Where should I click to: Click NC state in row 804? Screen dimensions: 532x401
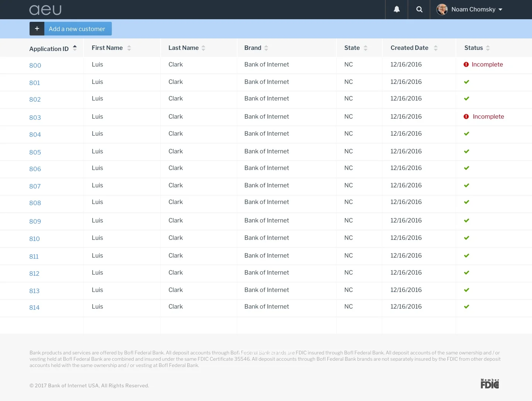[x=348, y=133]
